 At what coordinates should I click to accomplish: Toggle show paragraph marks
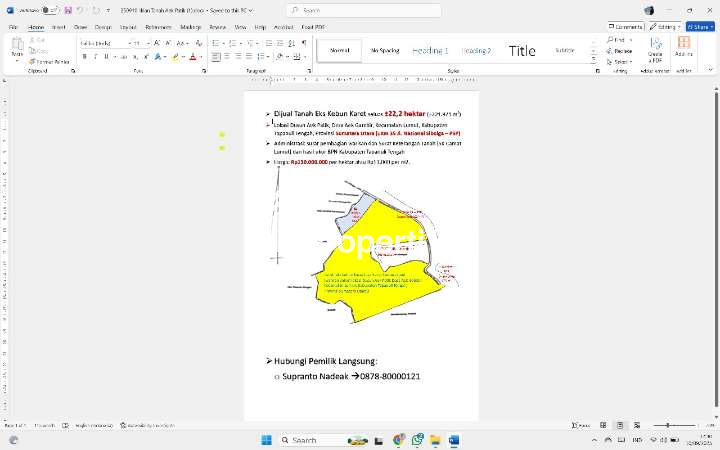tap(304, 43)
